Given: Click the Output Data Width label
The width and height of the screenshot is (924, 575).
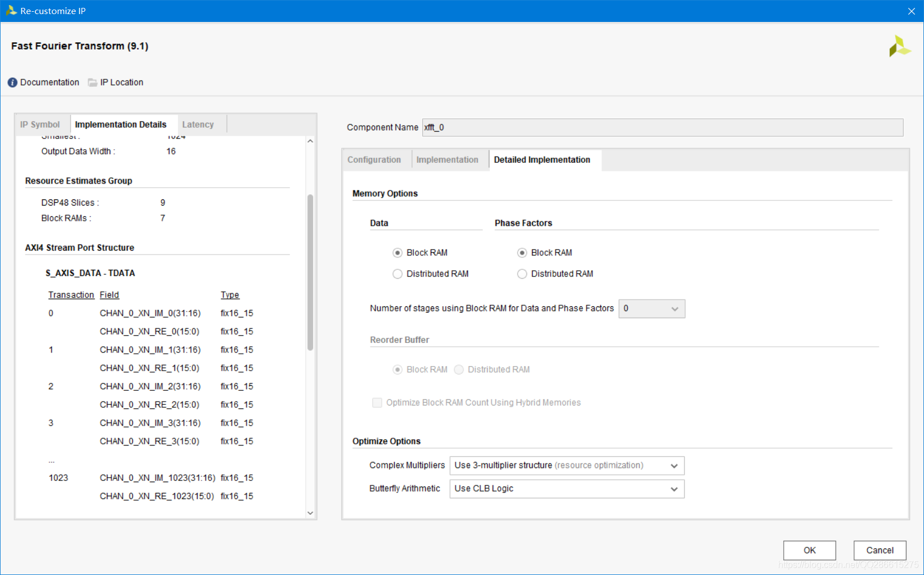Looking at the screenshot, I should coord(78,151).
